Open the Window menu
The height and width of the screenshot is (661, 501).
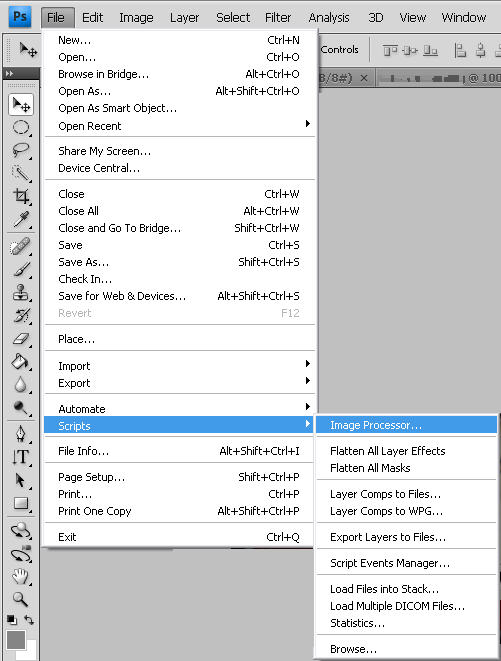(x=463, y=18)
